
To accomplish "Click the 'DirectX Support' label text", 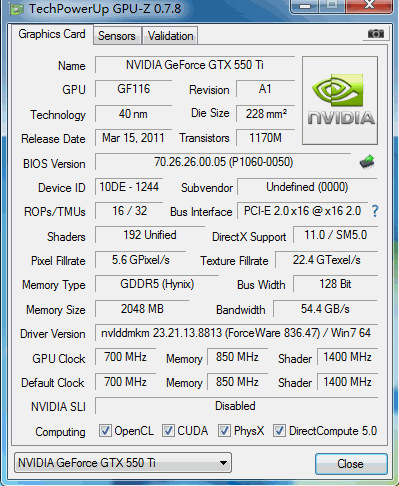I will [x=249, y=237].
